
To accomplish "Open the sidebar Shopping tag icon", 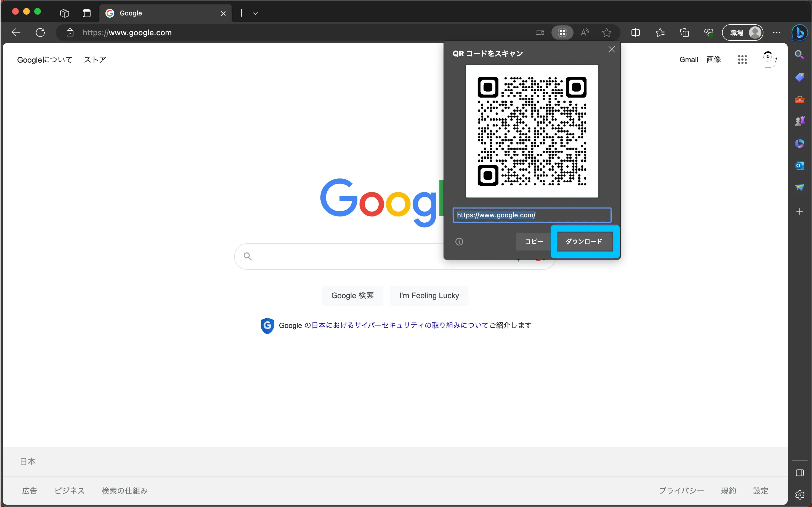I will click(800, 77).
